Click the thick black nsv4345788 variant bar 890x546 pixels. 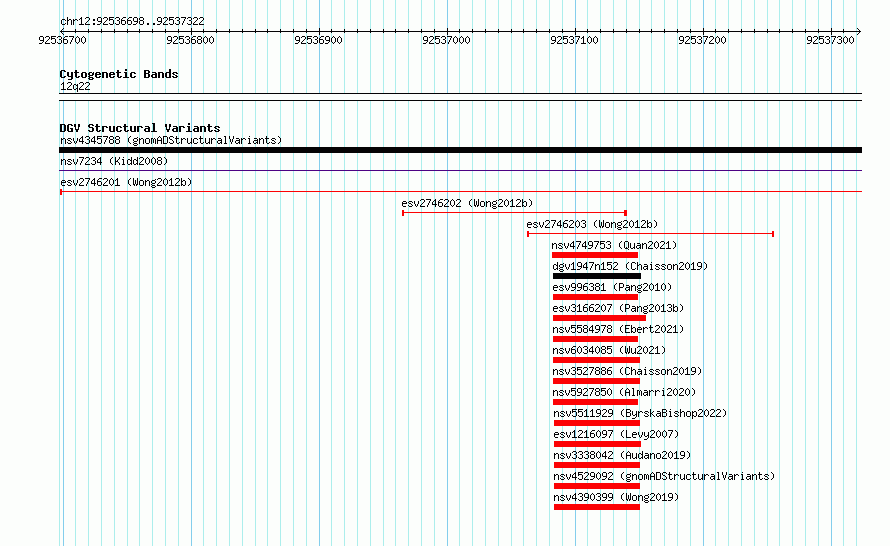460,150
